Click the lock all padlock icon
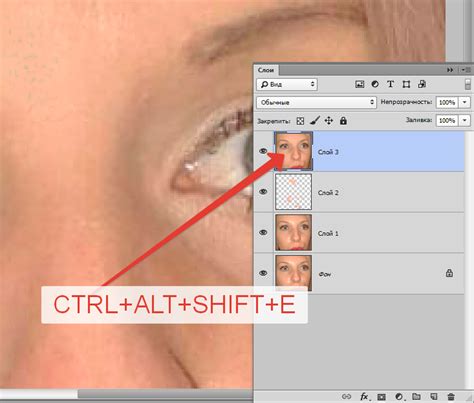 (x=343, y=121)
